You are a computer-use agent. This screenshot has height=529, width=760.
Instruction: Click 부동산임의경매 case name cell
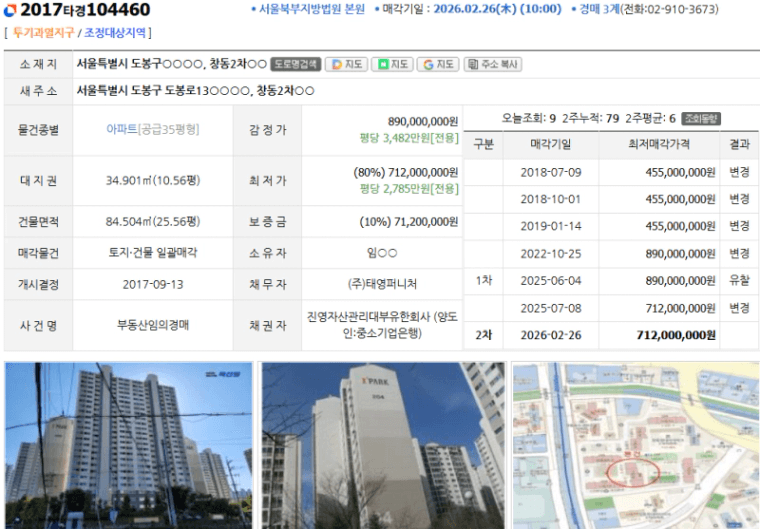[153, 325]
